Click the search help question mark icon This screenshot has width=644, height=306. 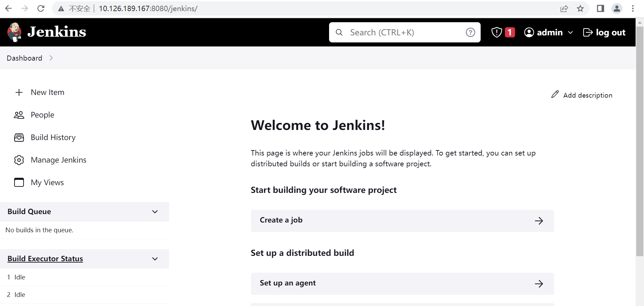(x=471, y=32)
